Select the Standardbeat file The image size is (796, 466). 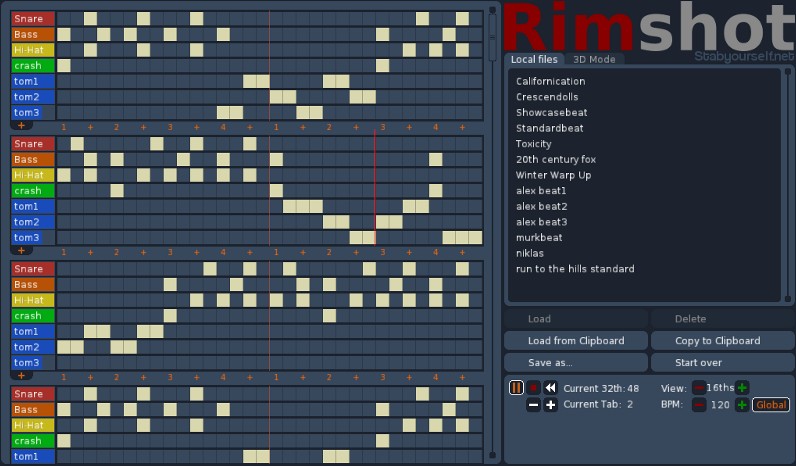pos(549,128)
